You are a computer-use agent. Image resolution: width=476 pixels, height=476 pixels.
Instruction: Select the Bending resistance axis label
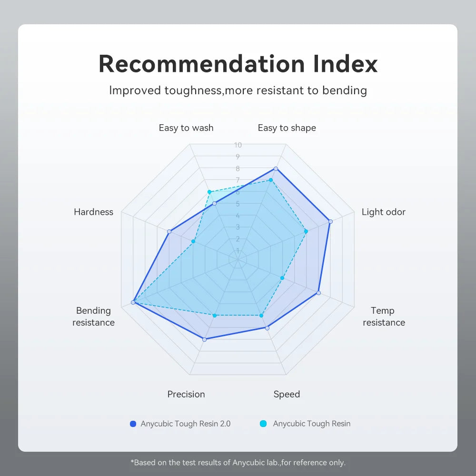click(93, 317)
